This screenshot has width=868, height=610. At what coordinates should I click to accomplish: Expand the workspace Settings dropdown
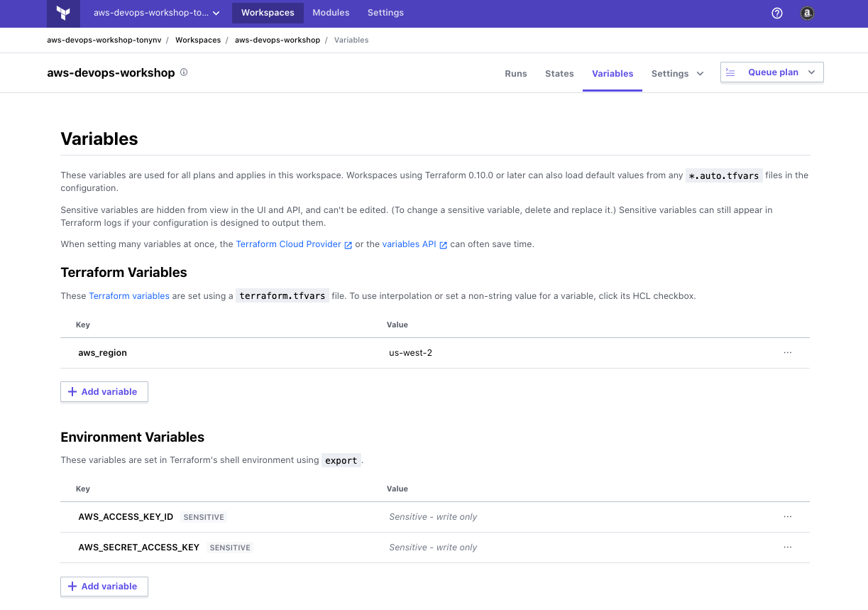coord(677,73)
